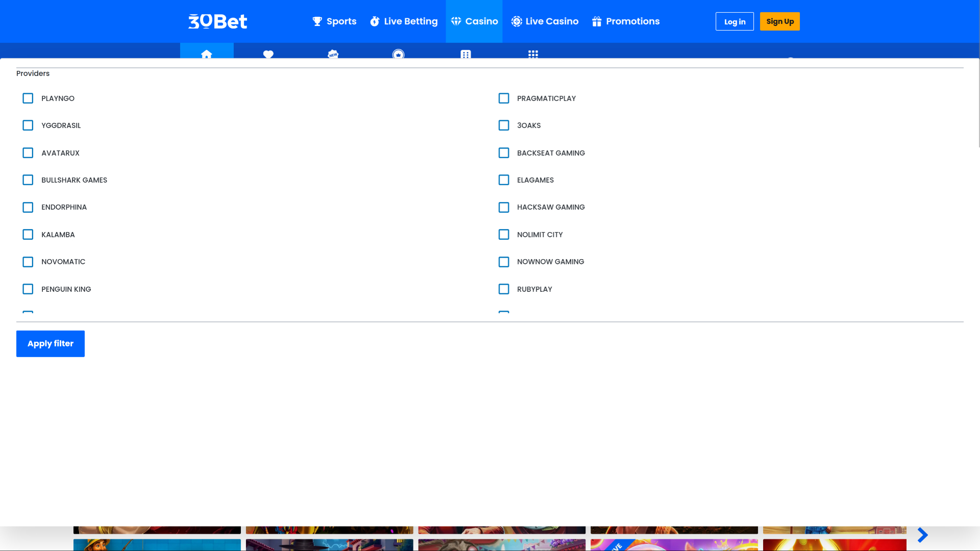980x551 pixels.
Task: Click the carousel next arrow at bottom right
Action: tap(922, 535)
